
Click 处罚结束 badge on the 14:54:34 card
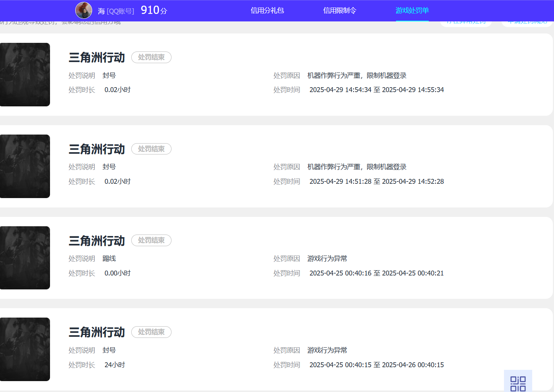[x=151, y=57]
